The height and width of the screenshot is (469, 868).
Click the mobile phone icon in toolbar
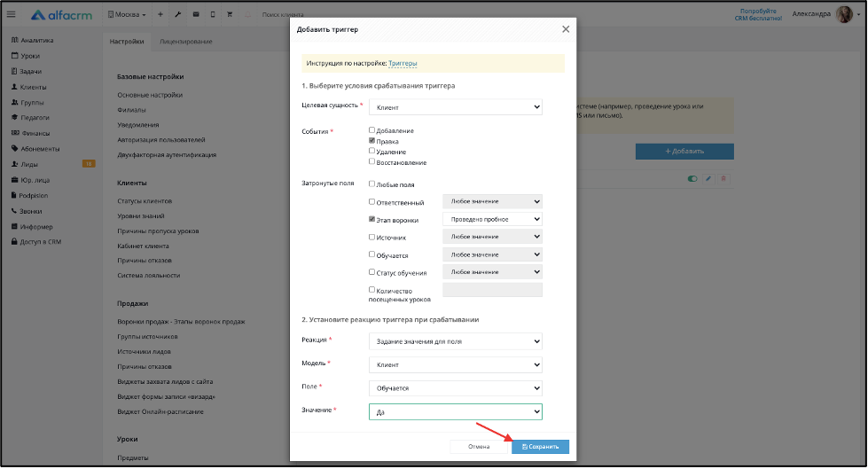[213, 14]
